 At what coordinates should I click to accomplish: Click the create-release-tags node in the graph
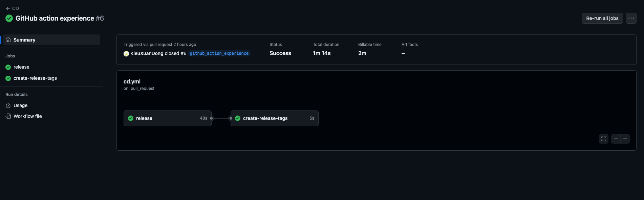[x=275, y=118]
